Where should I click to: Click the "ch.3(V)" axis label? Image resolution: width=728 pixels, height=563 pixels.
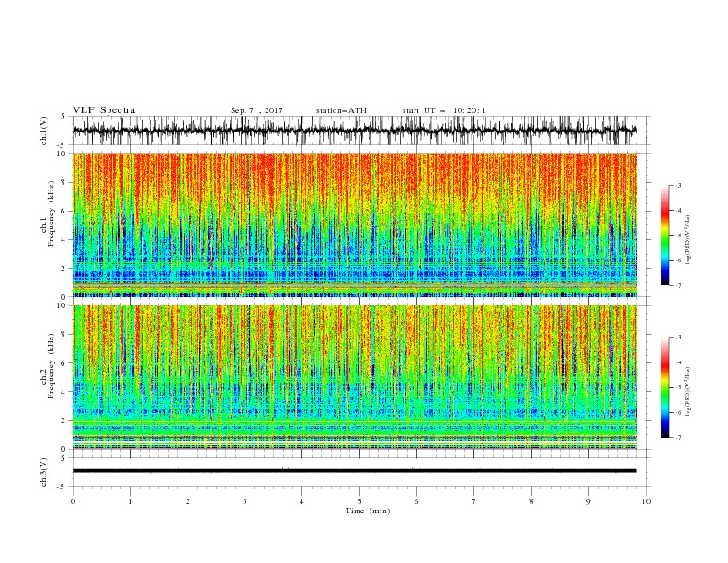44,472
